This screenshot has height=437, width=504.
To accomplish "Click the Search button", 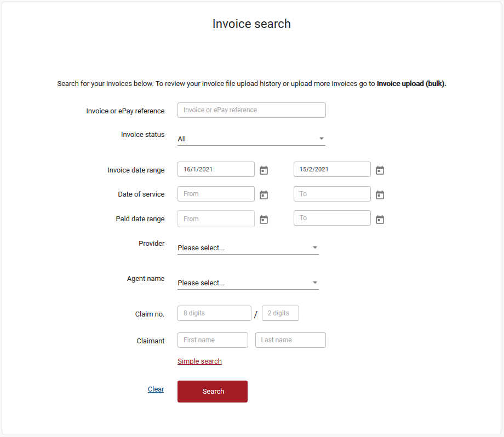I will (x=212, y=391).
